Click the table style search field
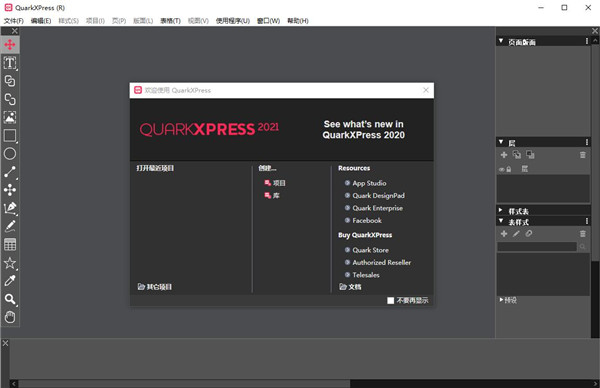Image resolution: width=600 pixels, height=388 pixels. click(x=537, y=247)
